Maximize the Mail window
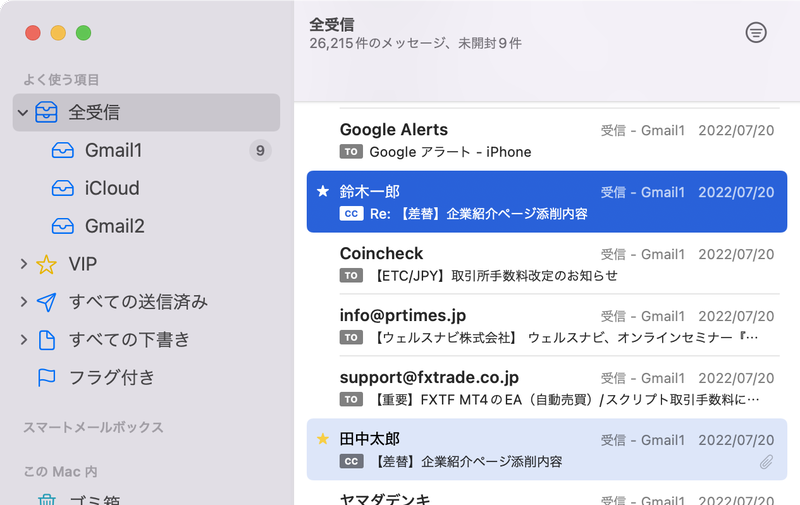Viewport: 800px width, 505px height. tap(84, 33)
